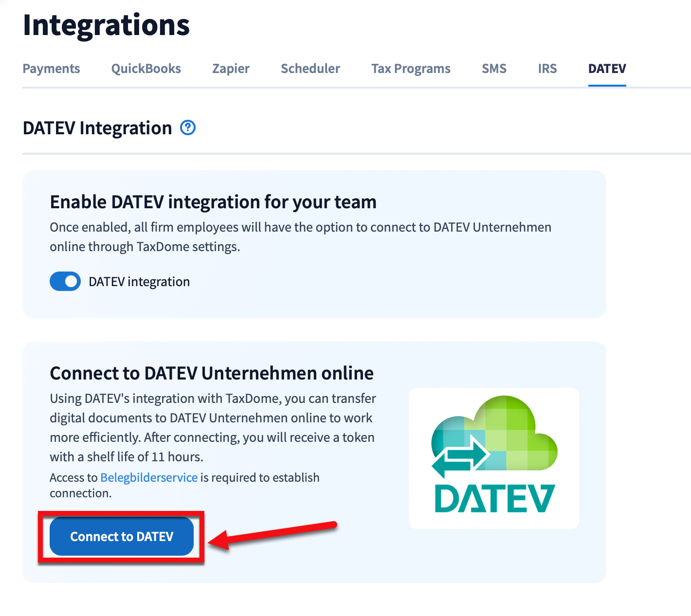Click 'Enable DATEV integration for your team' heading
This screenshot has height=616, width=691.
coord(213,202)
